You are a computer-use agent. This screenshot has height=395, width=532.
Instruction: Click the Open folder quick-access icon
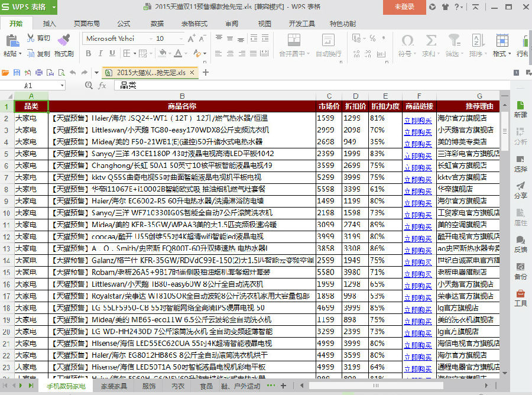pos(5,73)
